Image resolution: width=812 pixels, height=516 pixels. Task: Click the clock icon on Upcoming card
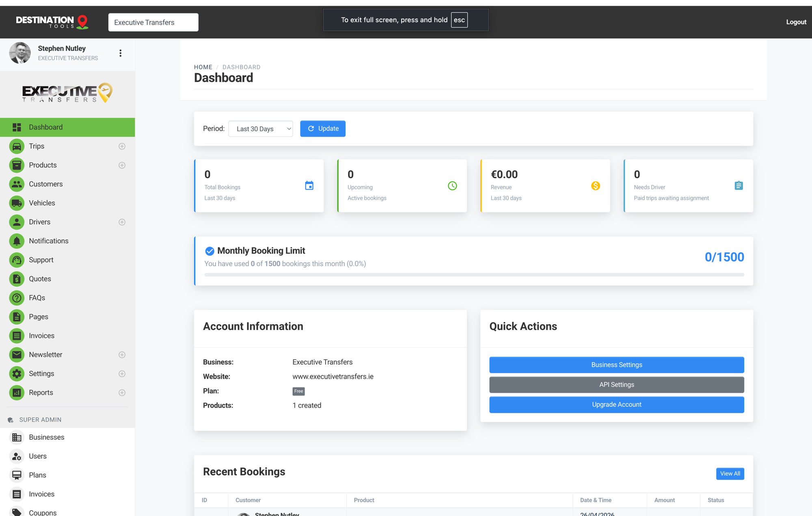tap(452, 186)
